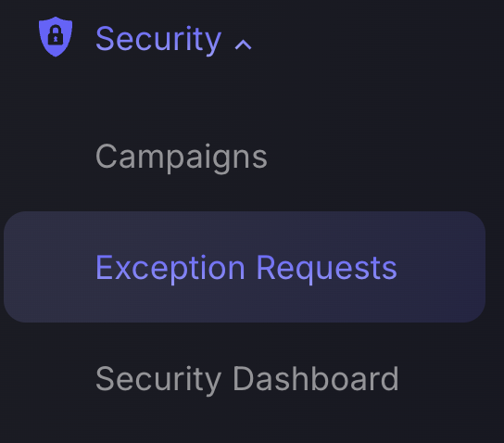This screenshot has width=504, height=443.
Task: Hide the Security submenu via the chevron icon
Action: (x=243, y=45)
